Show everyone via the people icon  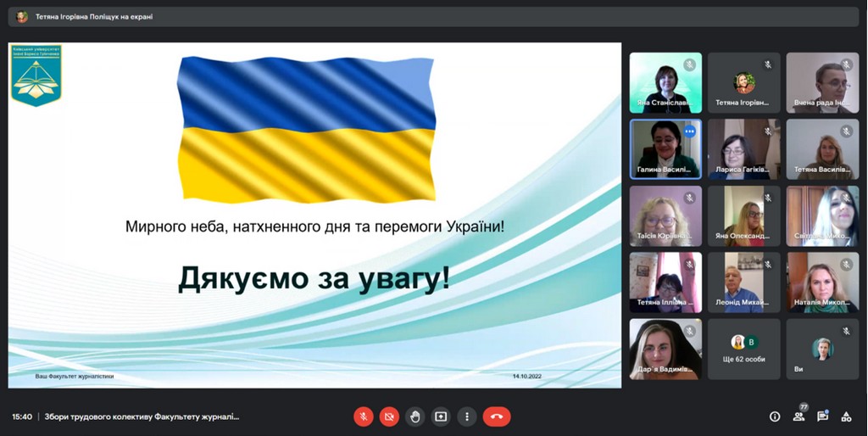pos(798,416)
